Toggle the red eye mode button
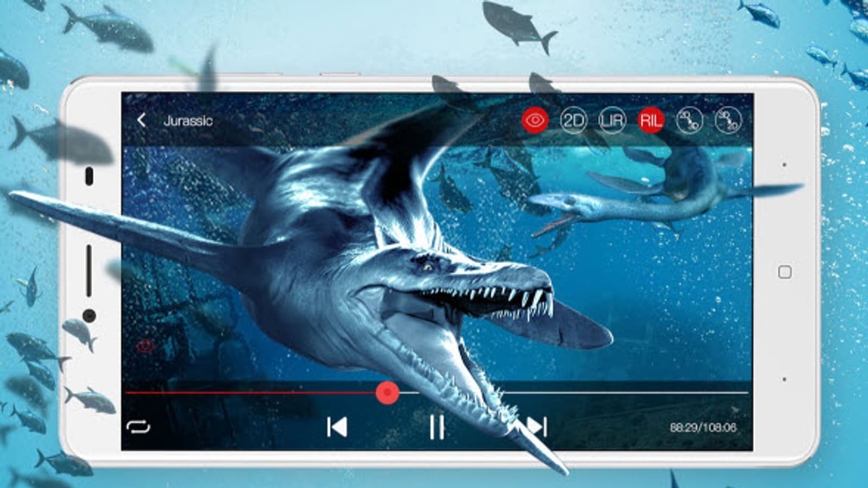Viewport: 868px width, 488px height. (x=535, y=120)
